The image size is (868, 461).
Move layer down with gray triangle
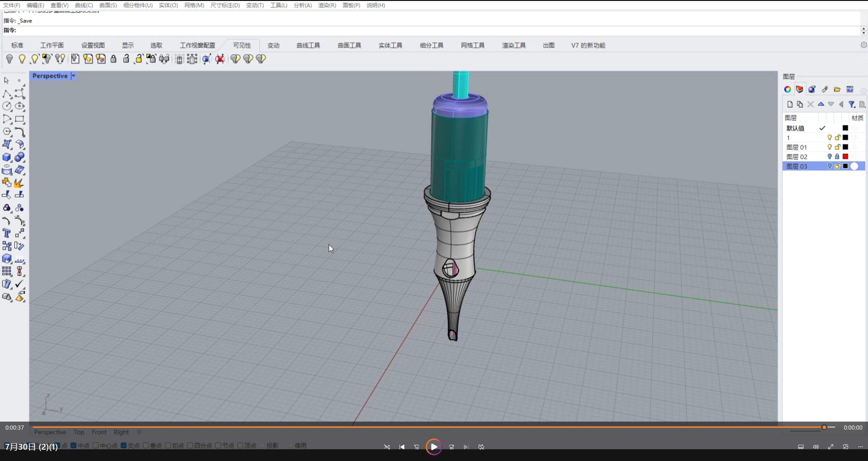pos(831,104)
